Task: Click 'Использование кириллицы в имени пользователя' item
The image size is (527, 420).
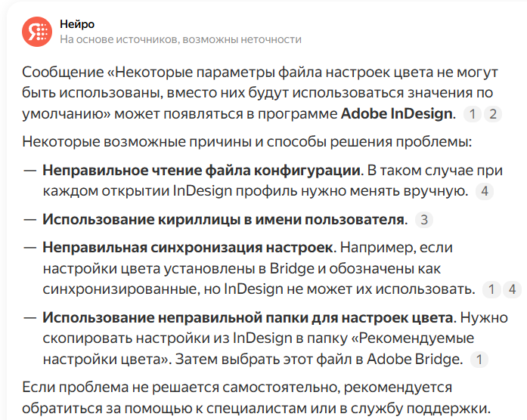Action: point(223,220)
